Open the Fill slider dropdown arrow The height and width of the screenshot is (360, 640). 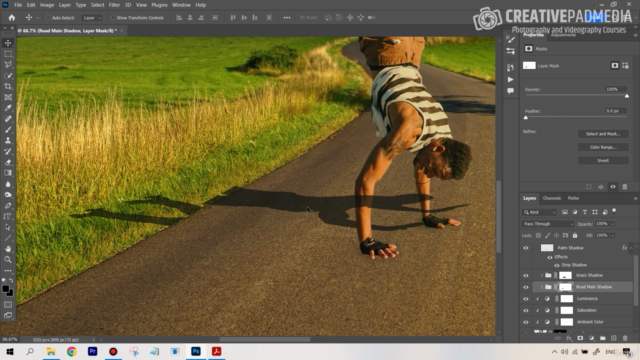[x=613, y=236]
